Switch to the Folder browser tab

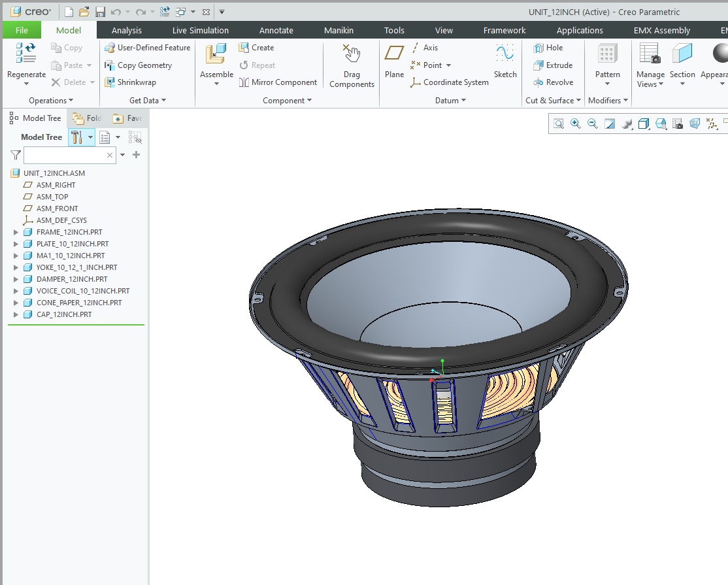tap(88, 118)
